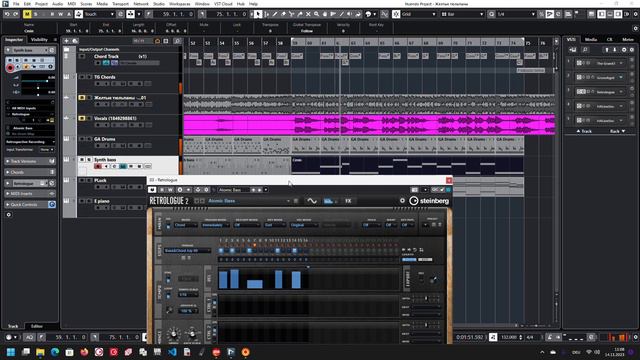Image resolution: width=640 pixels, height=360 pixels.
Task: Open the Grid snap type dropdown
Action: (x=419, y=14)
